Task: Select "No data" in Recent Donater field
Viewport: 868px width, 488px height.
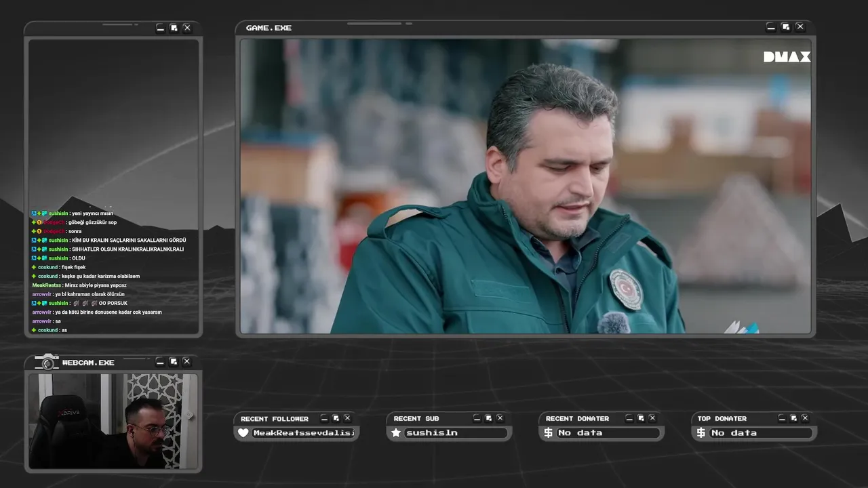Action: click(580, 432)
